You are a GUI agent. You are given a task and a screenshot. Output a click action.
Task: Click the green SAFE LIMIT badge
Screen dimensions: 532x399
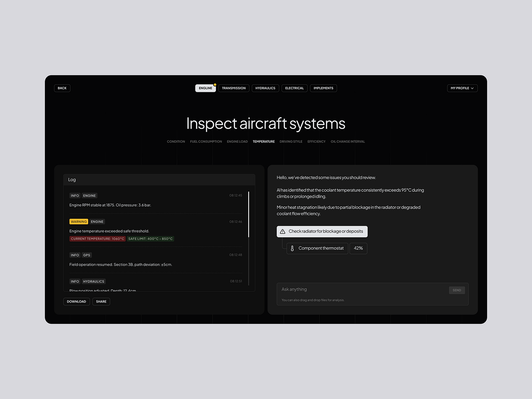(149, 239)
